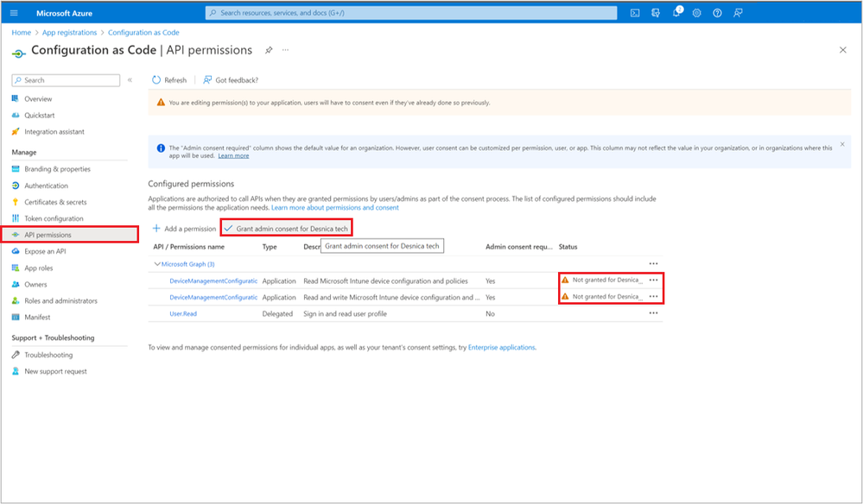Open portal settings gear
The width and height of the screenshot is (863, 504).
697,13
